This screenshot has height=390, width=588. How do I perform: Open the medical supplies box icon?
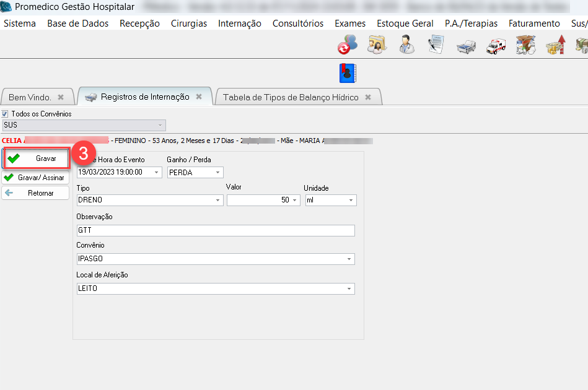tap(525, 45)
